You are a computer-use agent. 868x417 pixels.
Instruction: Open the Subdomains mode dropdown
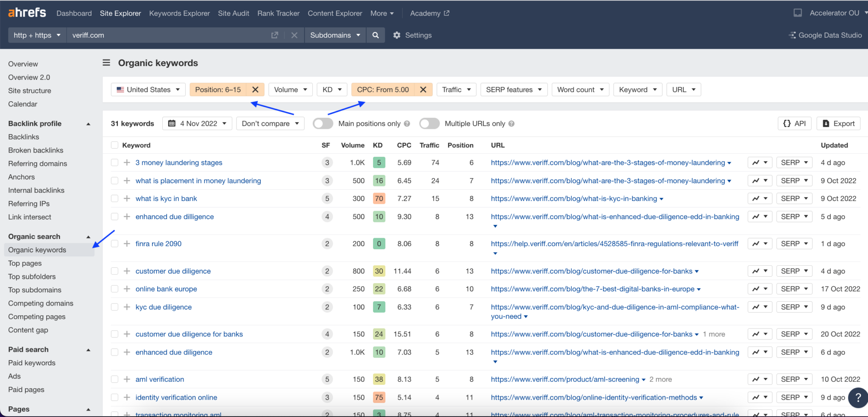pos(335,35)
